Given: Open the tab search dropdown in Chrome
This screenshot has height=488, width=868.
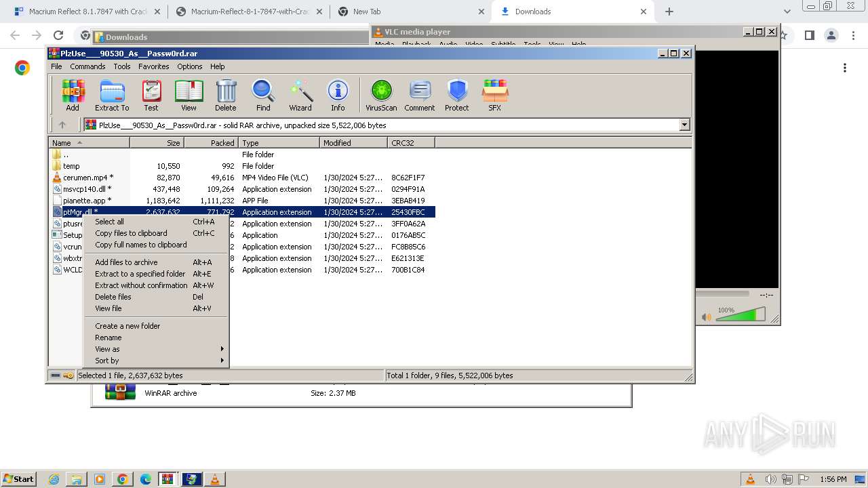Looking at the screenshot, I should (x=787, y=12).
